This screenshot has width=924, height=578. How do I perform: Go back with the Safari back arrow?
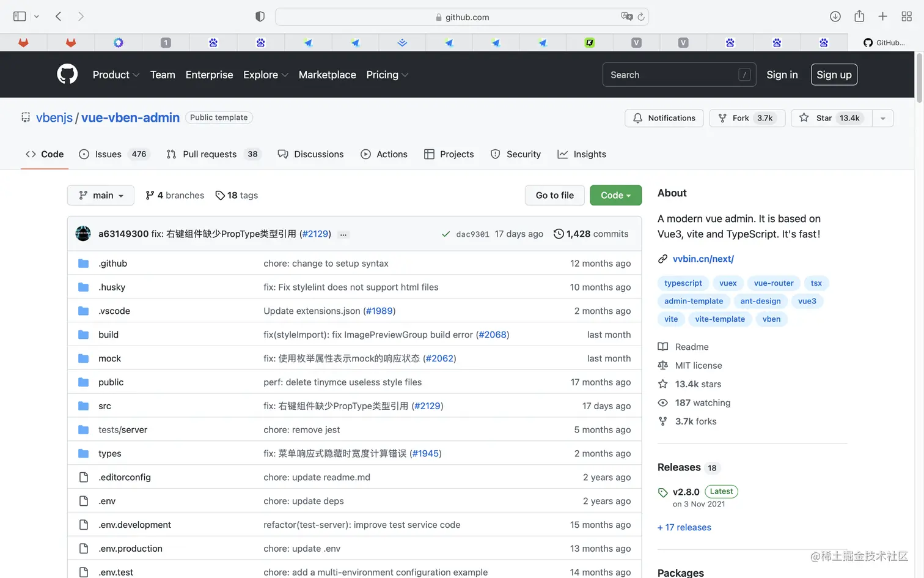coord(59,17)
